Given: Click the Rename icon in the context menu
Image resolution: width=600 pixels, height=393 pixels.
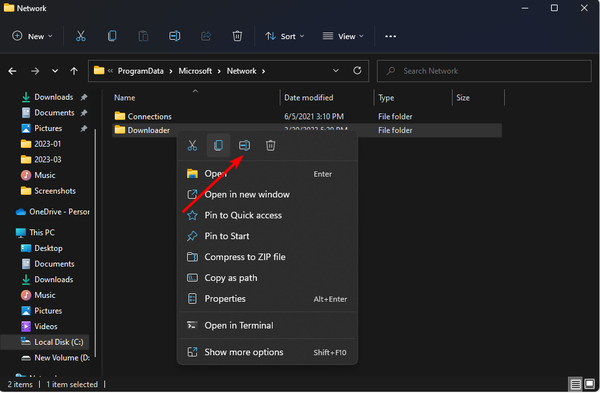Looking at the screenshot, I should [x=245, y=145].
